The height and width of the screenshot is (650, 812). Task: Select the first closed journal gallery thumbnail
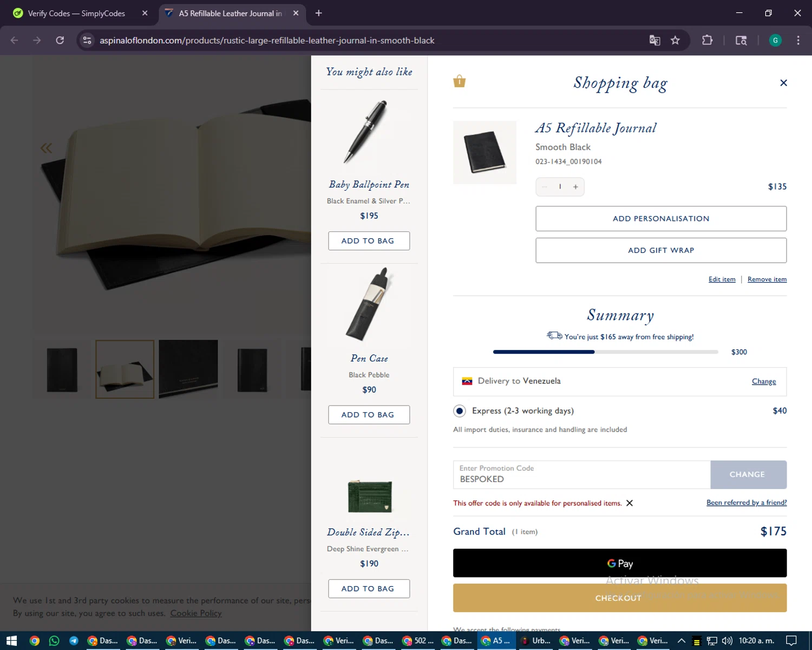(x=62, y=369)
